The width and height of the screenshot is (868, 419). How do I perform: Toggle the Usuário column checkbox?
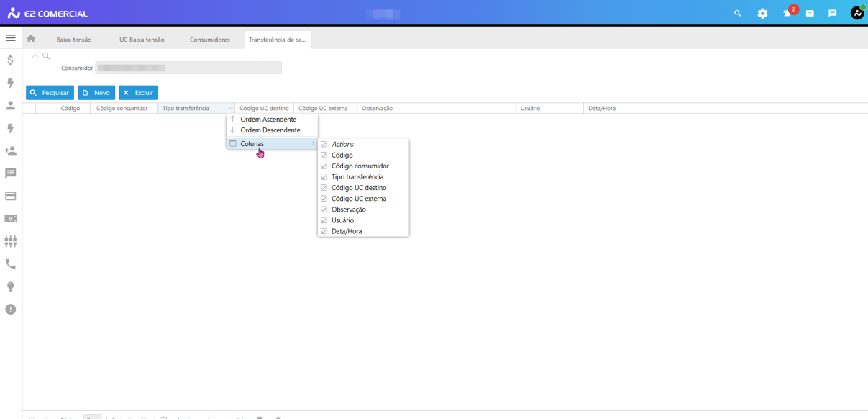324,220
